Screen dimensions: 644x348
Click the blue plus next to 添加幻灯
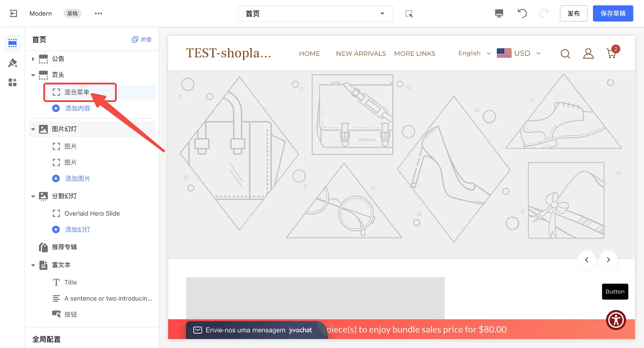pos(56,229)
